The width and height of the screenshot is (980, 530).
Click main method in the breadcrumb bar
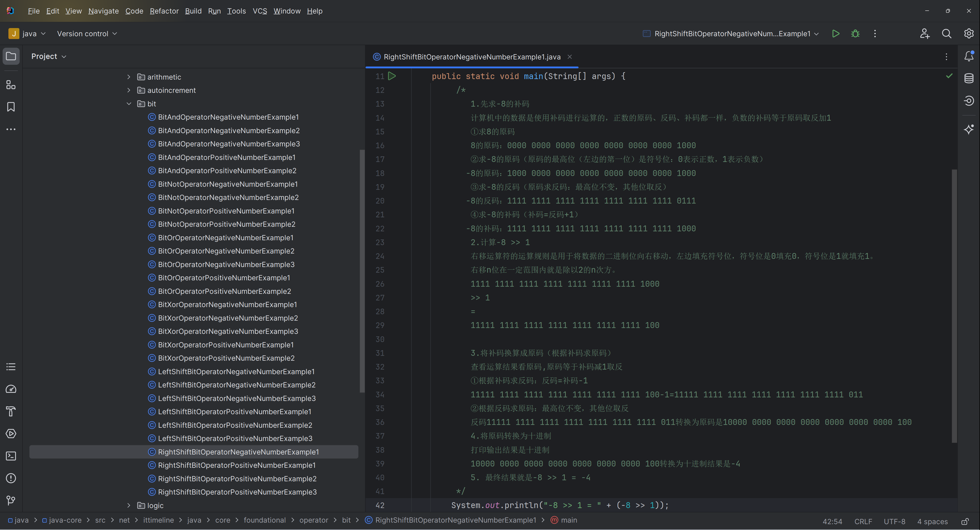pos(564,520)
